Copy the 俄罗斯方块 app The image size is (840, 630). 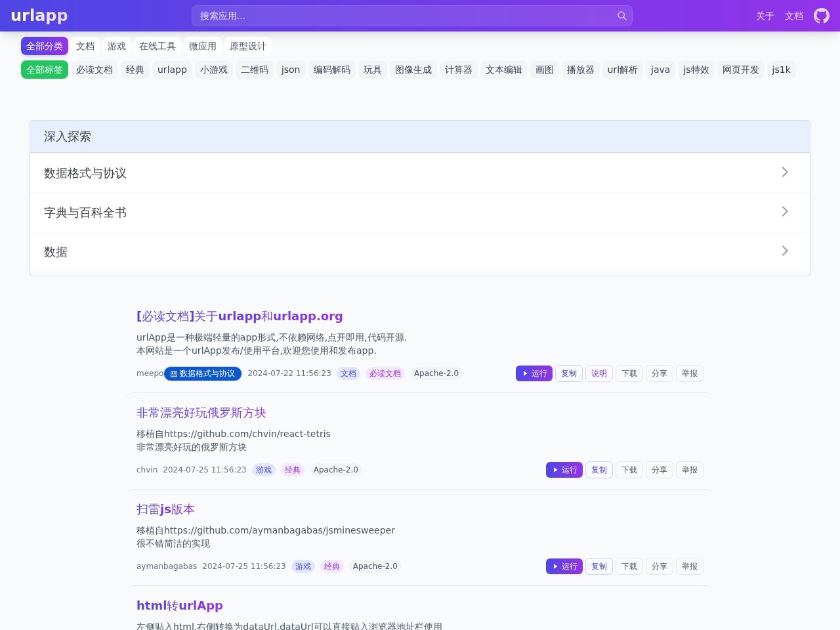point(599,470)
